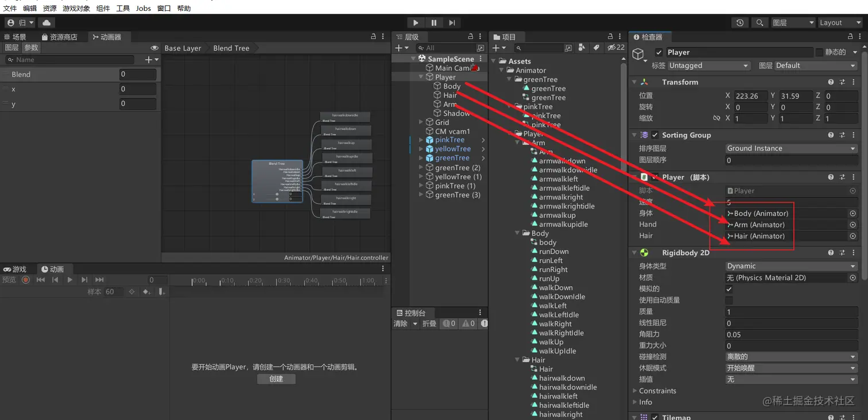Image resolution: width=868 pixels, height=420 pixels.
Task: Expand the Constraints foldout in Rigidbody 2D
Action: (634, 391)
